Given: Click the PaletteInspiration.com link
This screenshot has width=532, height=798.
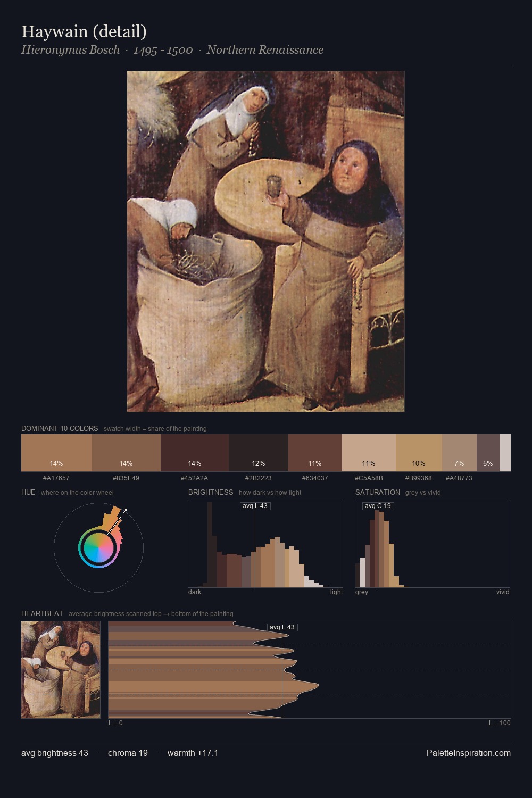Looking at the screenshot, I should (x=469, y=753).
